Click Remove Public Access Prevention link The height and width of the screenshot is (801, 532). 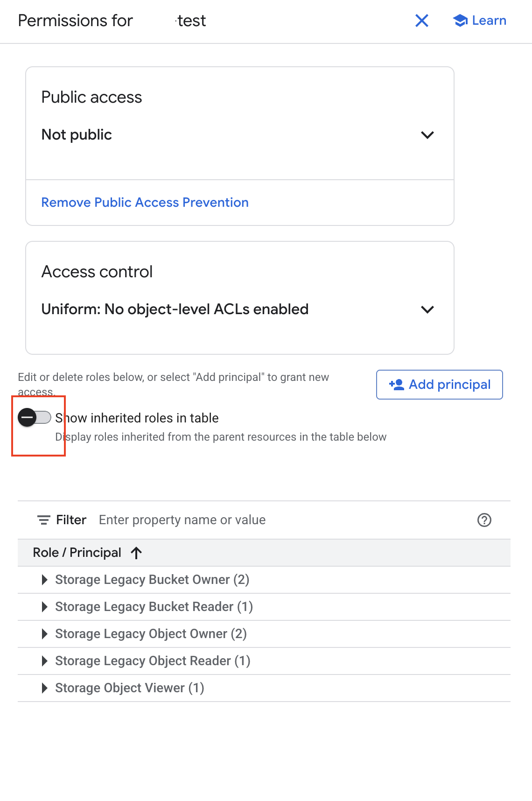tap(145, 203)
